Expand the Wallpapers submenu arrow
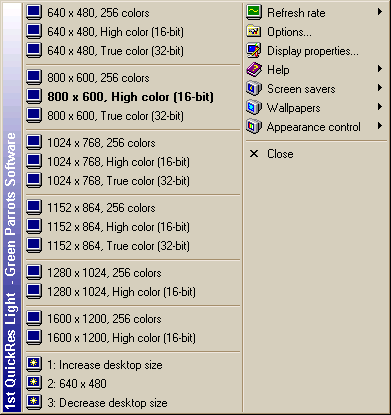 [380, 107]
